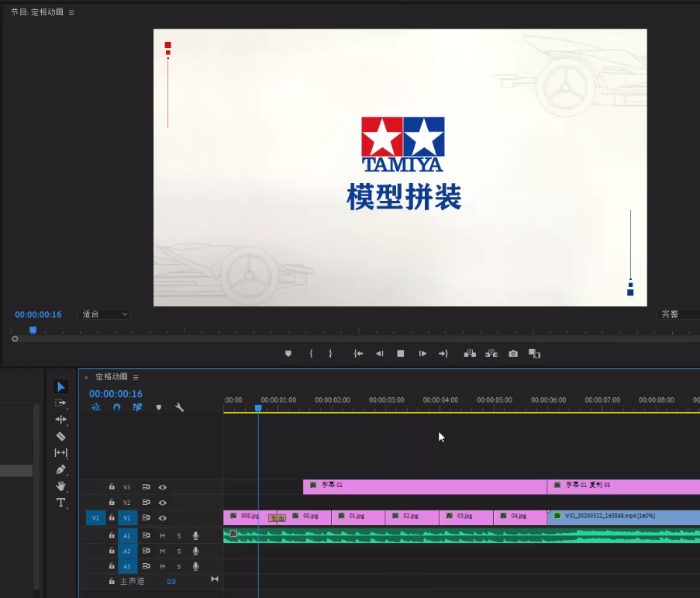
Task: Select the 02.jpg clip
Action: tap(412, 517)
